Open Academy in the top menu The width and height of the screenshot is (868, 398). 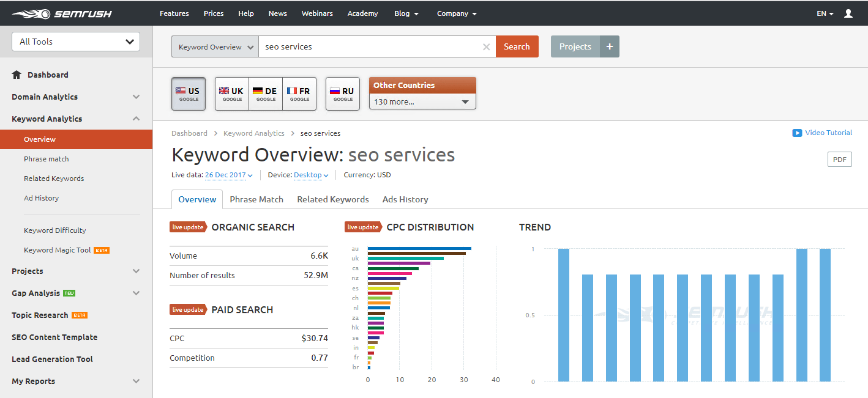pyautogui.click(x=362, y=13)
